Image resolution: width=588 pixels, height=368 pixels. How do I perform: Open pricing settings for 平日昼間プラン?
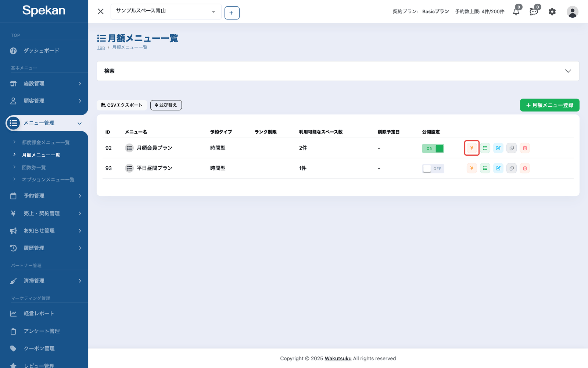[472, 168]
